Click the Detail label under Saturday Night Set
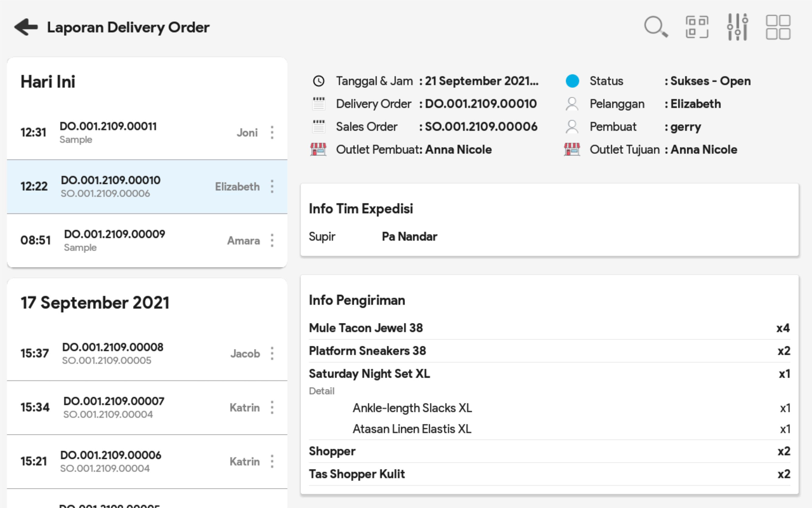The width and height of the screenshot is (812, 508). [x=322, y=391]
